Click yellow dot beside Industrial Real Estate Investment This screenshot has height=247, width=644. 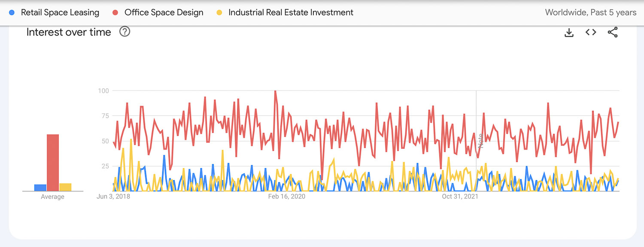(x=219, y=12)
